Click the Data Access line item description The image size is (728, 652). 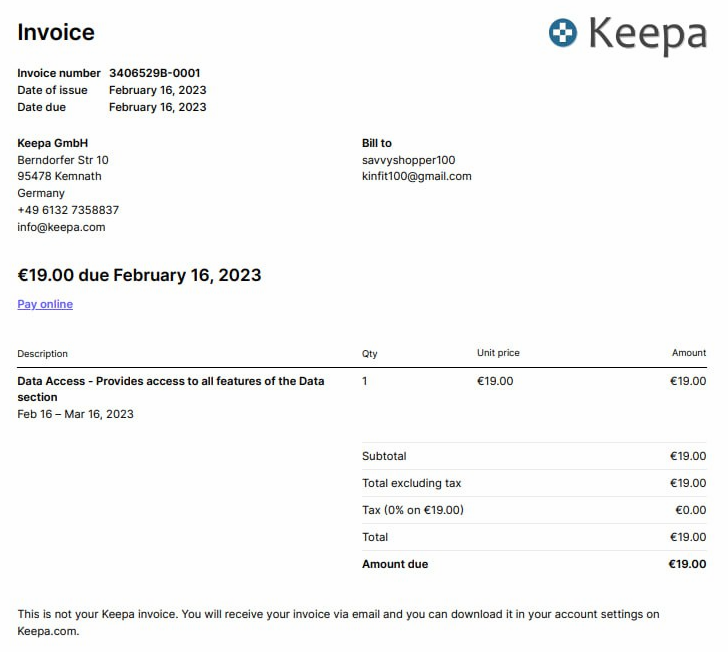(x=171, y=389)
